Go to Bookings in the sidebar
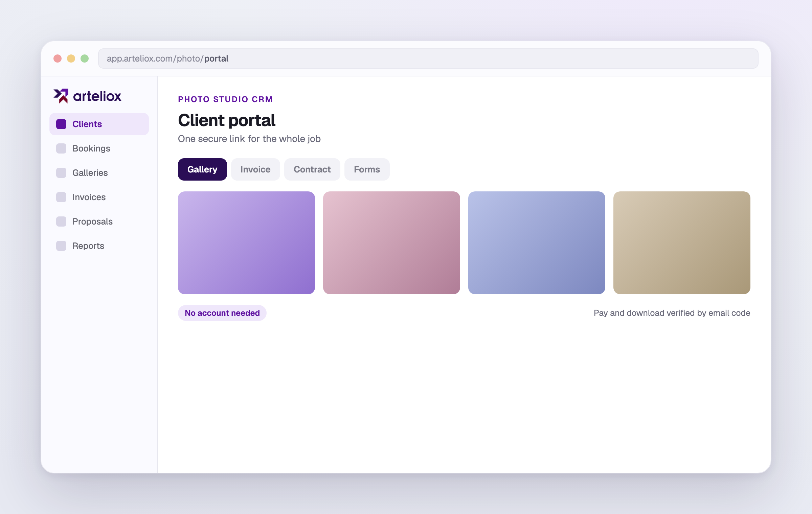The width and height of the screenshot is (812, 514). coord(99,148)
